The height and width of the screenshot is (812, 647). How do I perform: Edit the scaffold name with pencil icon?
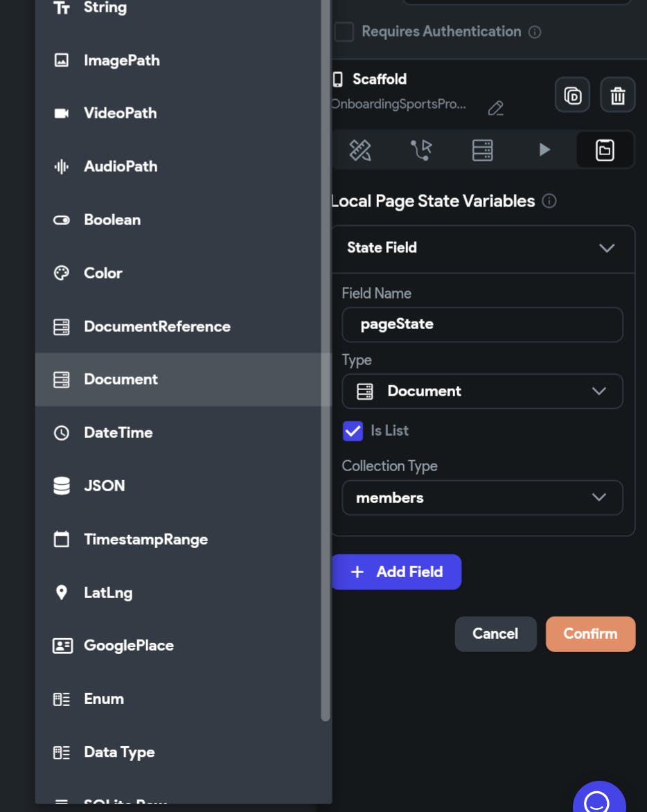(x=495, y=108)
